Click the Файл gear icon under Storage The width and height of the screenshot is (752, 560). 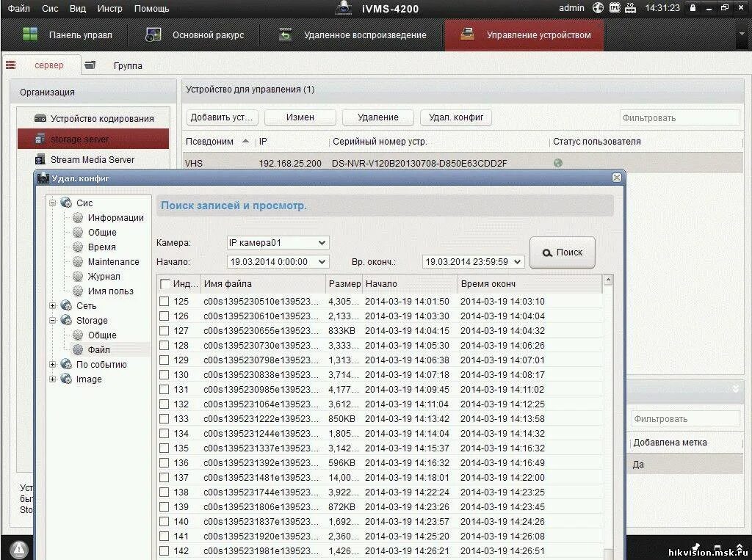(x=78, y=349)
